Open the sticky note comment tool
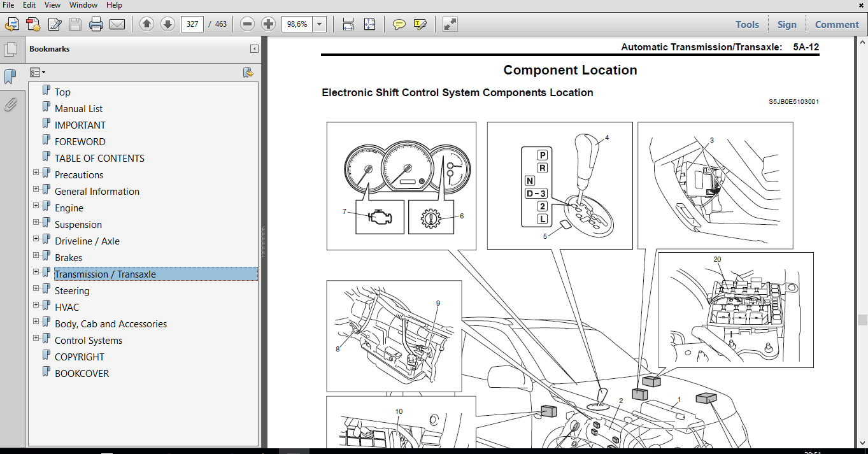The image size is (868, 454). click(399, 24)
